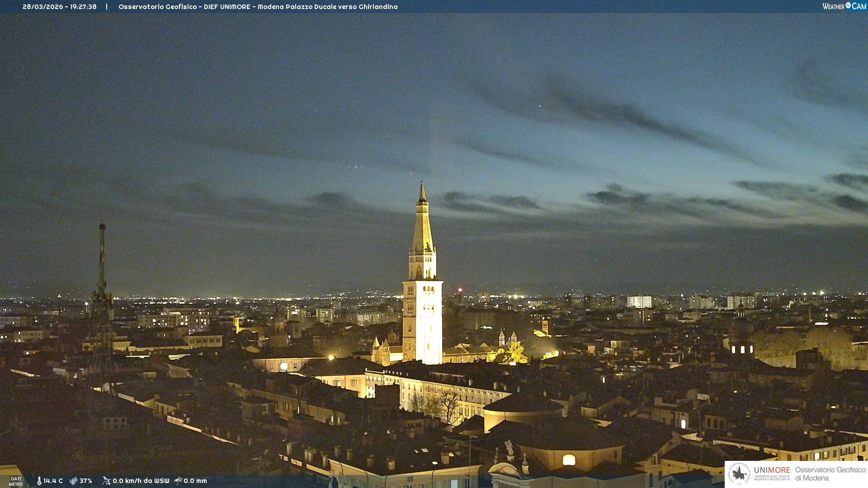The width and height of the screenshot is (868, 488).
Task: Click the thermometer temperature icon
Action: (39, 481)
